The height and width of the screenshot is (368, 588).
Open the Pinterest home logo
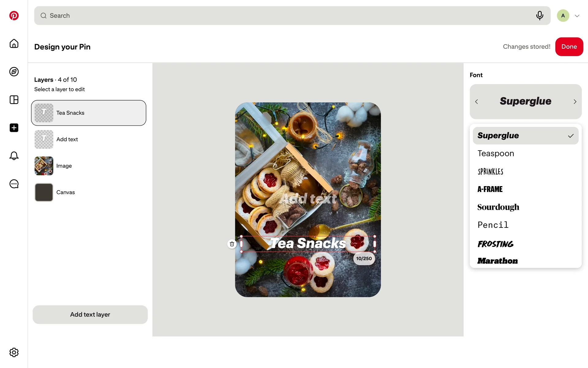[x=14, y=16]
